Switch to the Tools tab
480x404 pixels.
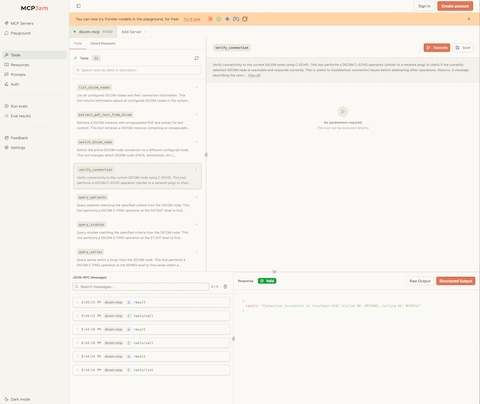pyautogui.click(x=78, y=43)
